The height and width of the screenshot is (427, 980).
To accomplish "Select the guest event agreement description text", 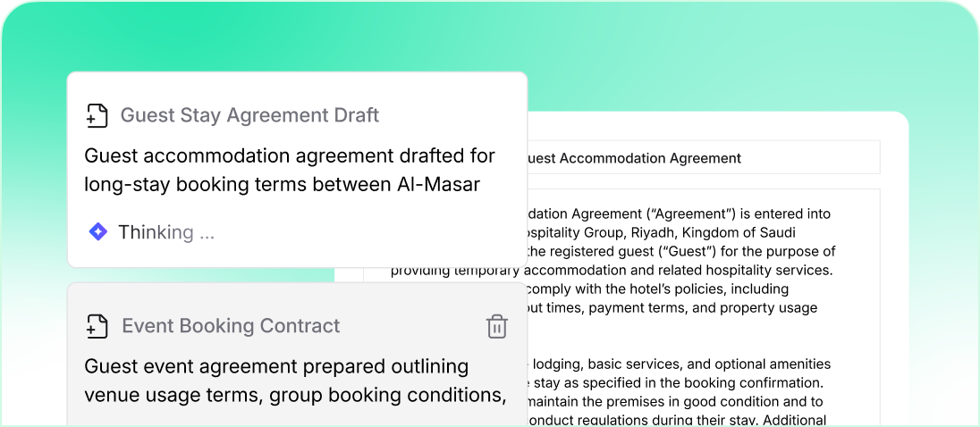I will [294, 381].
